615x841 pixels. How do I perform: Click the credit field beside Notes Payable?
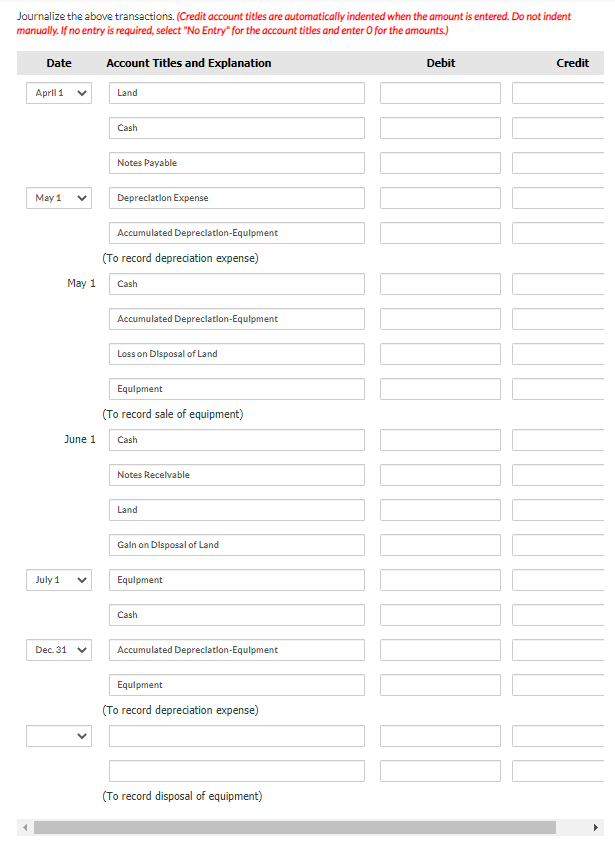coord(558,162)
